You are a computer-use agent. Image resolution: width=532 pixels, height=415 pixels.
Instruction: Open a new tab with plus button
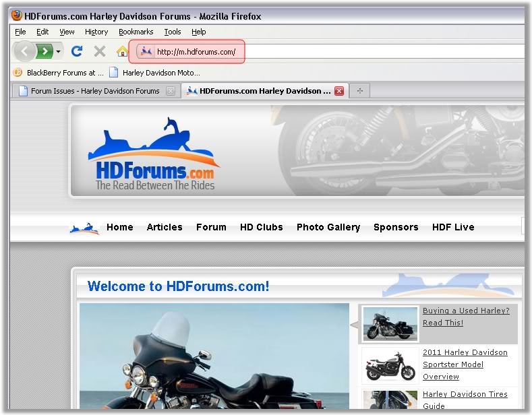click(x=360, y=91)
